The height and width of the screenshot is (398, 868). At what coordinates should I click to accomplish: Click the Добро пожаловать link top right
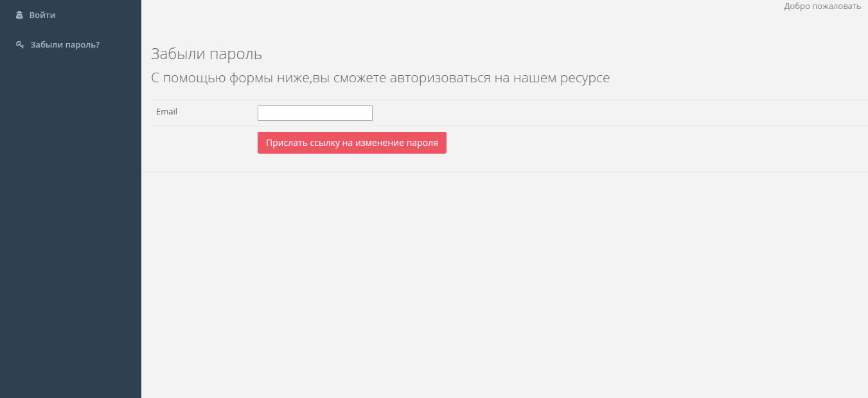(822, 6)
